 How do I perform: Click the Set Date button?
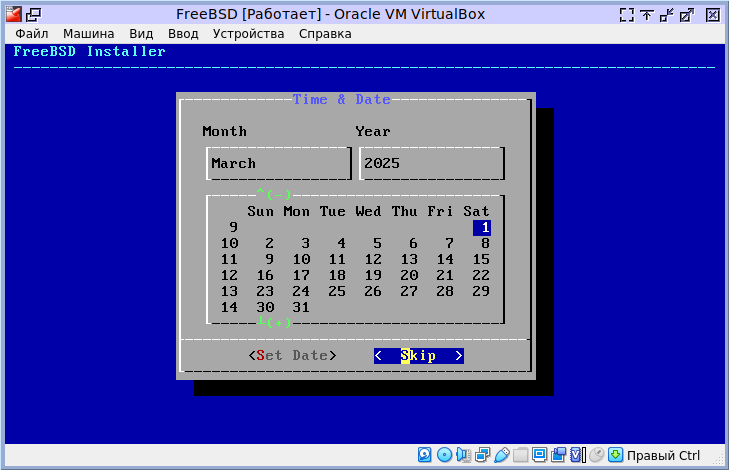click(292, 356)
